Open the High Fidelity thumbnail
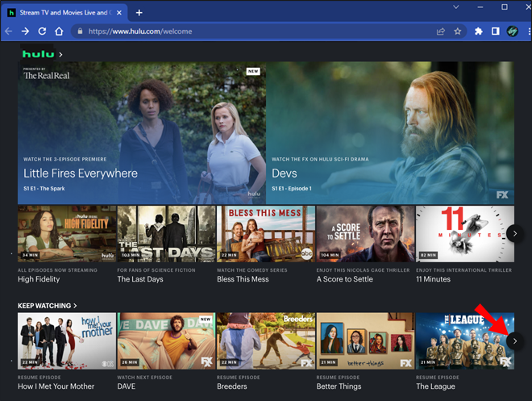 tap(67, 234)
